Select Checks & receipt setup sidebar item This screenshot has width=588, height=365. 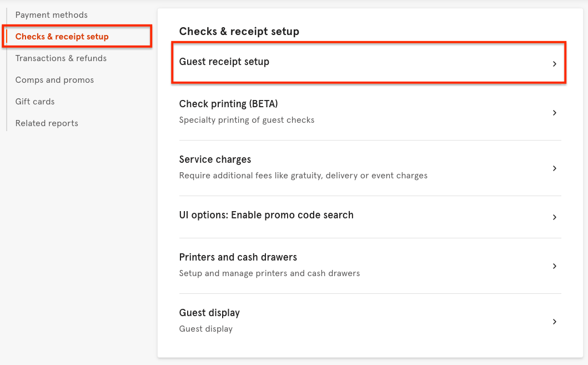pos(62,37)
